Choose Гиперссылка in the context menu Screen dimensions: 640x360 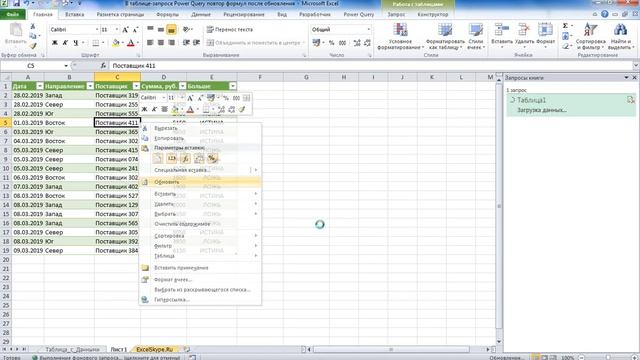(200, 300)
